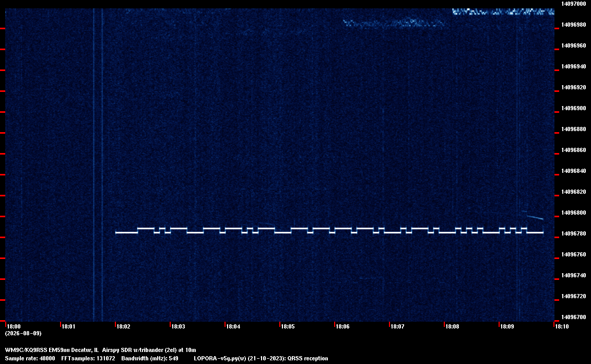Click the 18:06 time axis label

pos(343,326)
